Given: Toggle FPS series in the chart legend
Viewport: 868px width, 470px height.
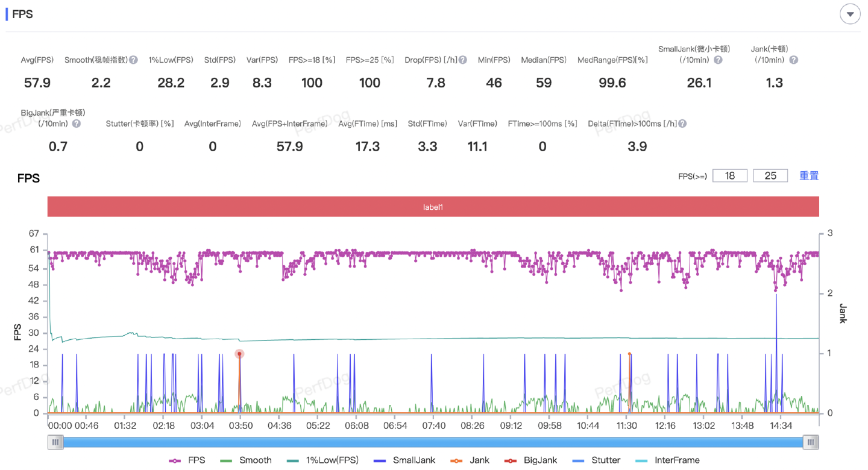Looking at the screenshot, I should point(187,460).
